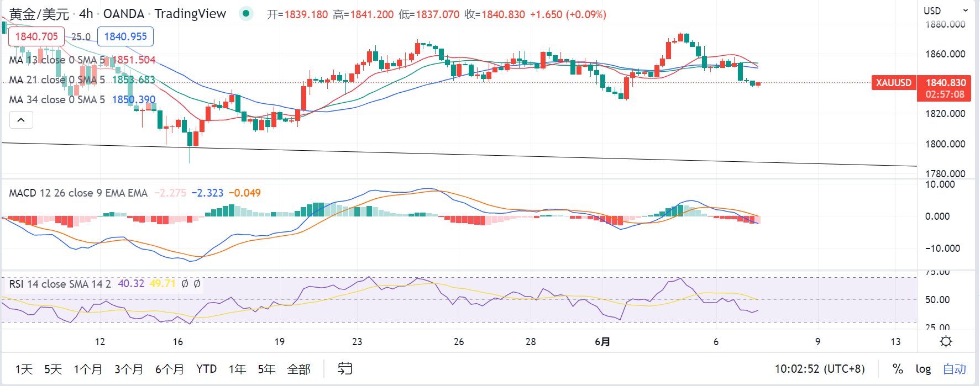Click the sell price 1840.705 button
The width and height of the screenshot is (980, 386).
tap(36, 36)
